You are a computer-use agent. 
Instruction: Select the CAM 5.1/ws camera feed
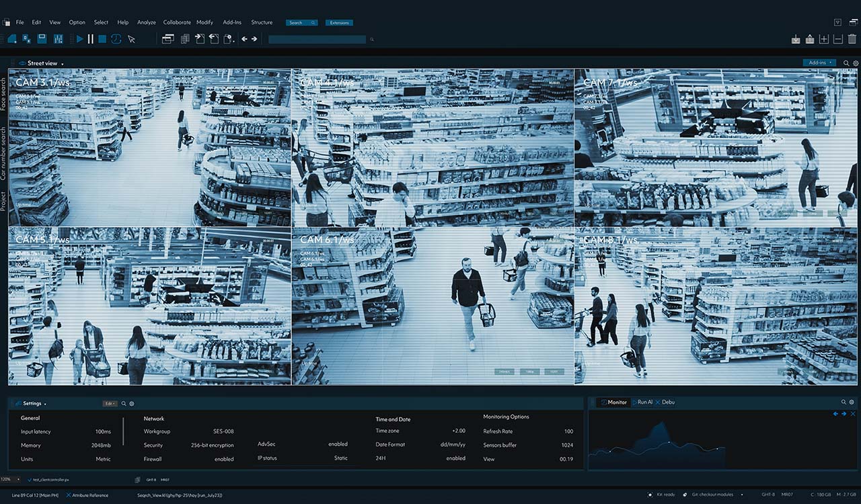149,306
